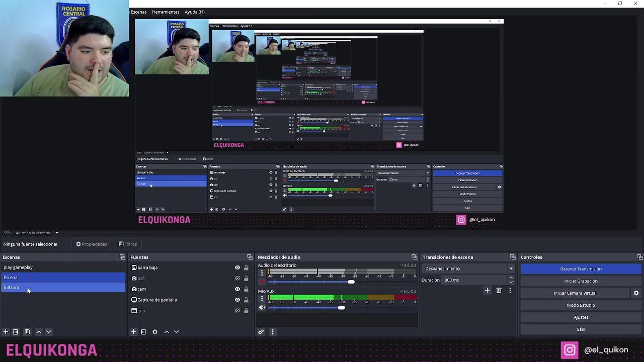The height and width of the screenshot is (362, 644).
Task: Click Detener Transmisión button
Action: click(581, 269)
